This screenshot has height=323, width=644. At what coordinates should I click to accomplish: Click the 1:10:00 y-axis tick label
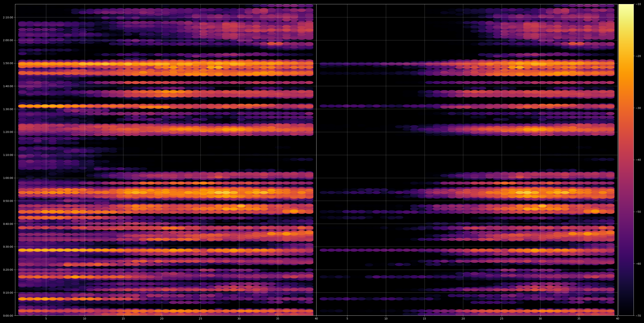click(x=8, y=155)
